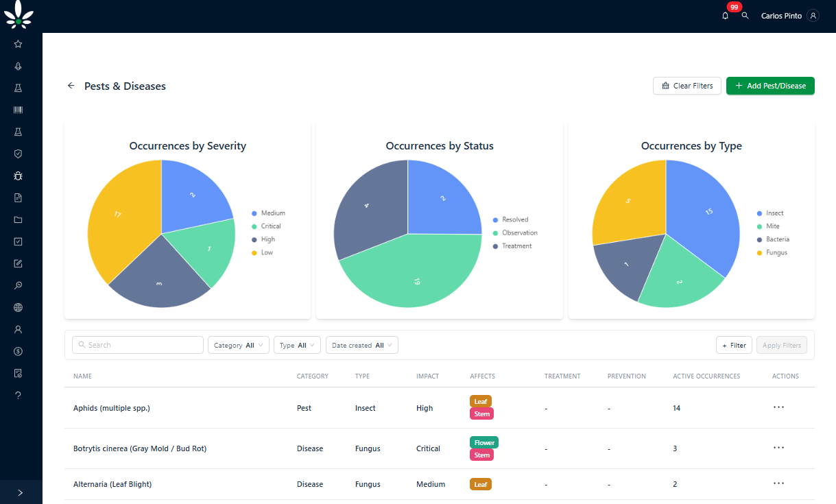The width and height of the screenshot is (836, 504).
Task: Click the + Filter button
Action: point(734,345)
